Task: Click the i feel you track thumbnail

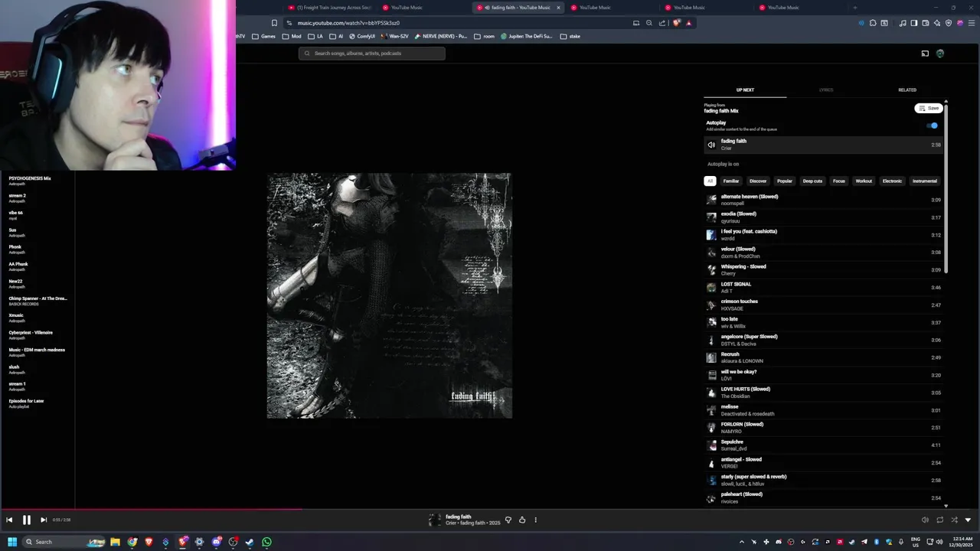Action: tap(711, 235)
